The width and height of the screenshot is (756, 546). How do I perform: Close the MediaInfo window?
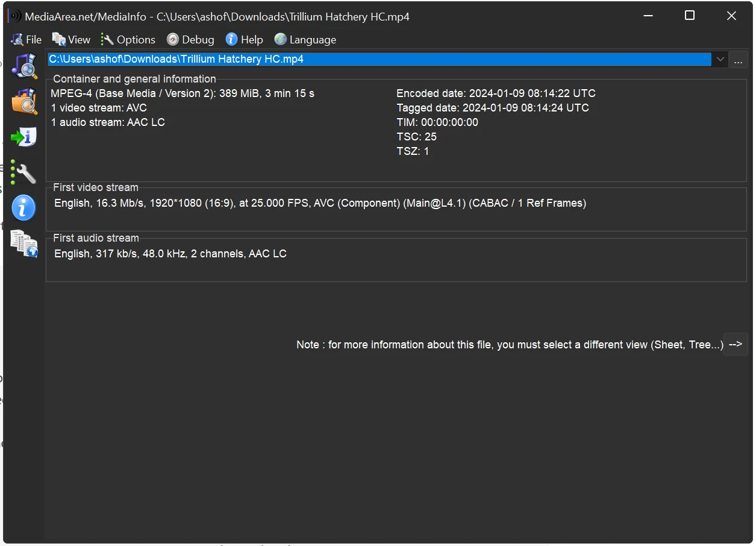pos(731,16)
